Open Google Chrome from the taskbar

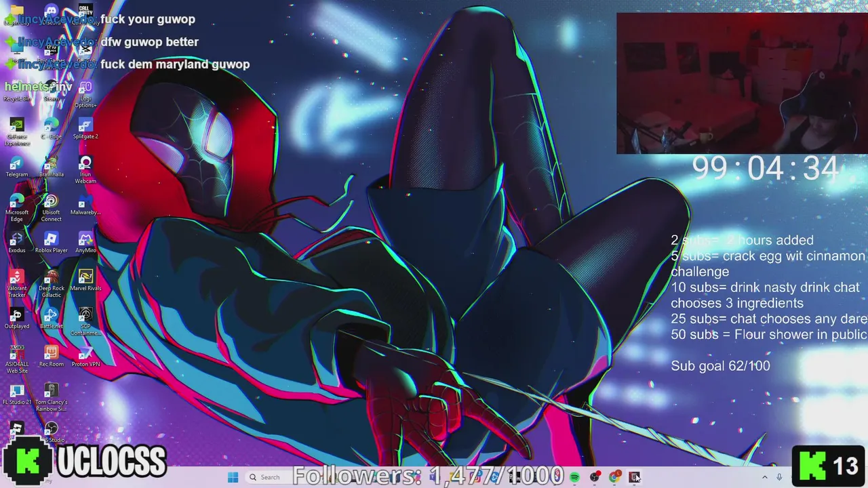[x=614, y=477]
